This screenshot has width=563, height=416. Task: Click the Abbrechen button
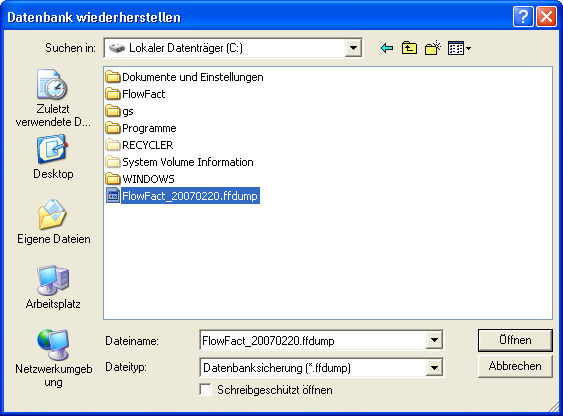(x=515, y=366)
